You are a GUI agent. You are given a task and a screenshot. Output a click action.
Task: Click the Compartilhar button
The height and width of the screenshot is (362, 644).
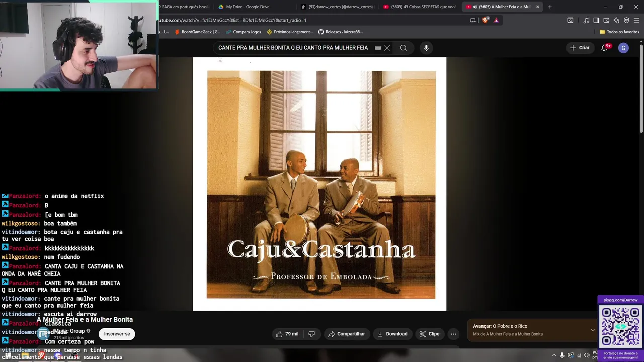[347, 334]
